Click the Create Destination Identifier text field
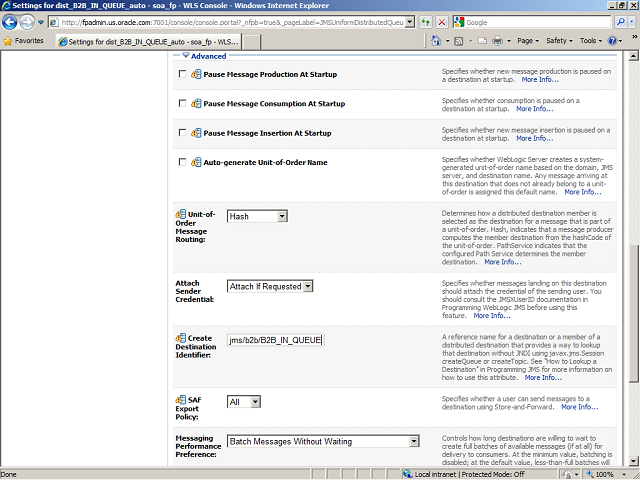 [x=275, y=340]
